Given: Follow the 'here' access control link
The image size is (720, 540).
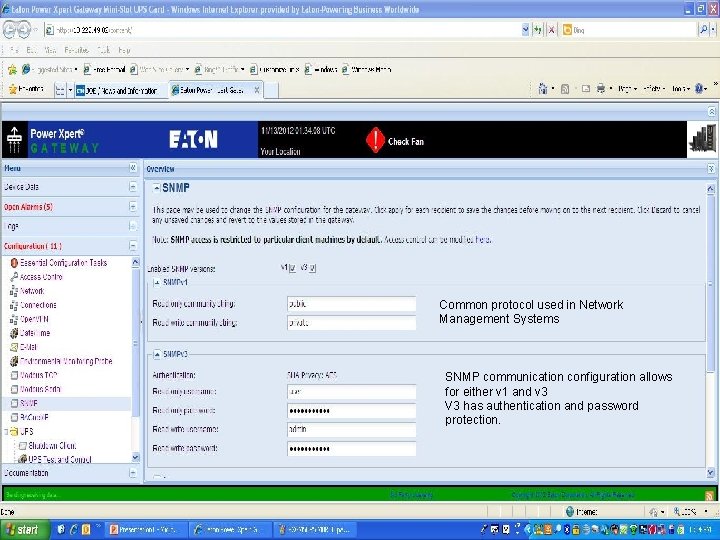Looking at the screenshot, I should 483,240.
